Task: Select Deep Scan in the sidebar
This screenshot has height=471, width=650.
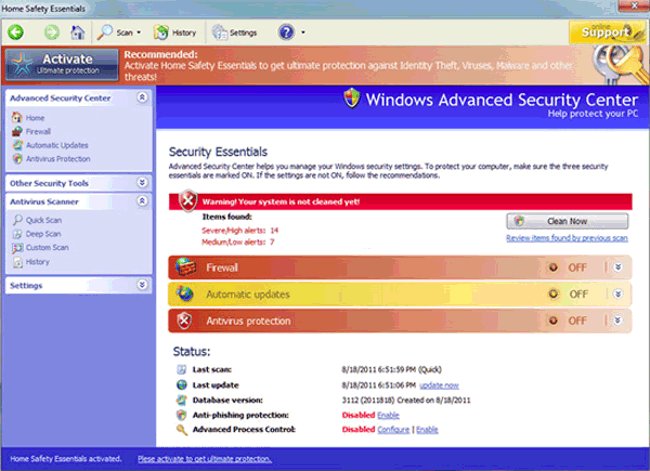Action: click(43, 234)
